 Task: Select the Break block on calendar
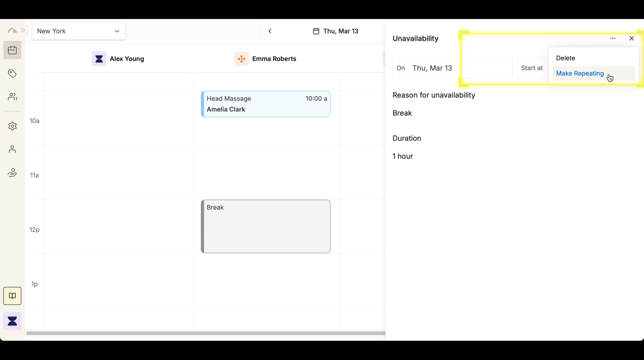[265, 226]
